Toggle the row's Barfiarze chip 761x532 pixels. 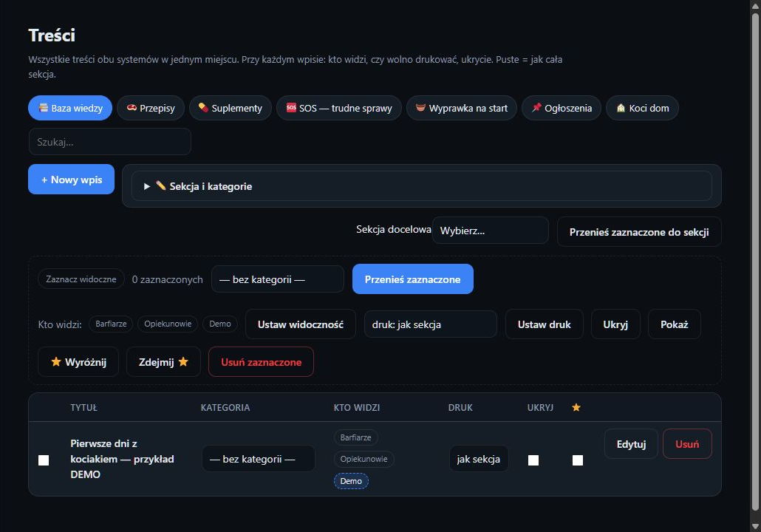355,437
